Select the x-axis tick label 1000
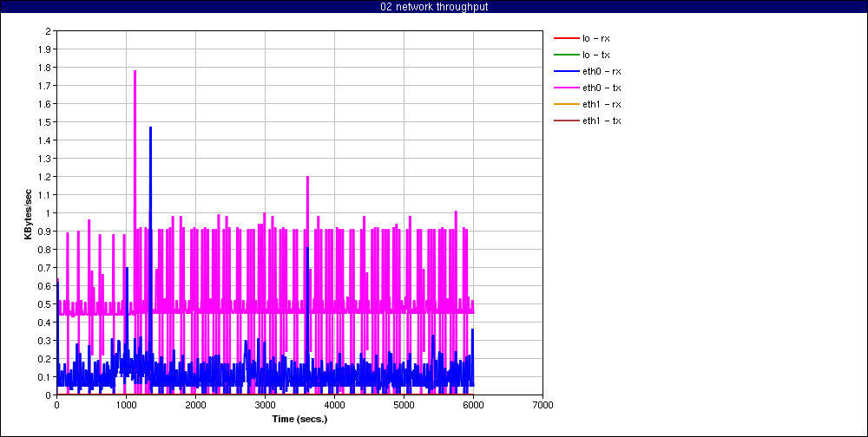Viewport: 868px width, 437px height. click(126, 405)
